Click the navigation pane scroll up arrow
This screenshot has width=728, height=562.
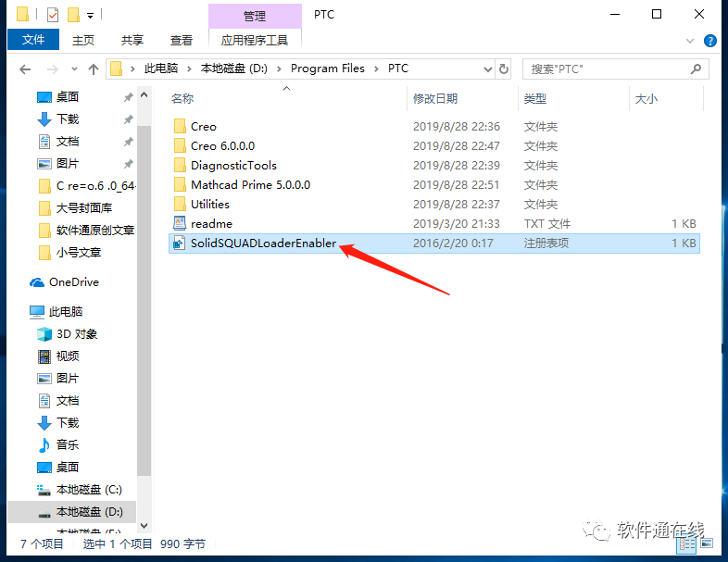(144, 95)
